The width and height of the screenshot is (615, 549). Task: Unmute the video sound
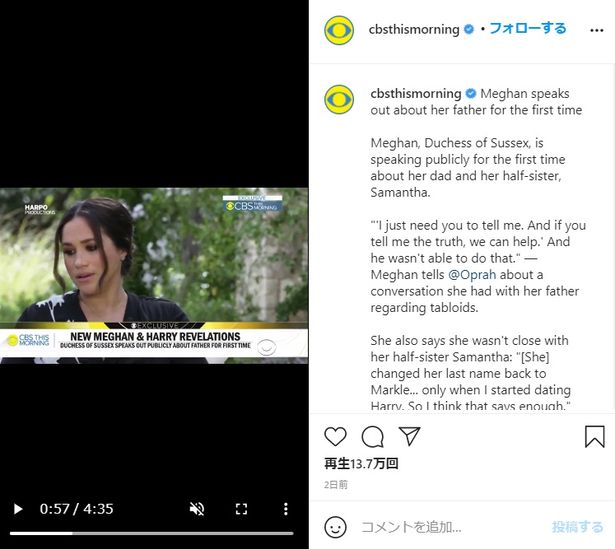(197, 509)
